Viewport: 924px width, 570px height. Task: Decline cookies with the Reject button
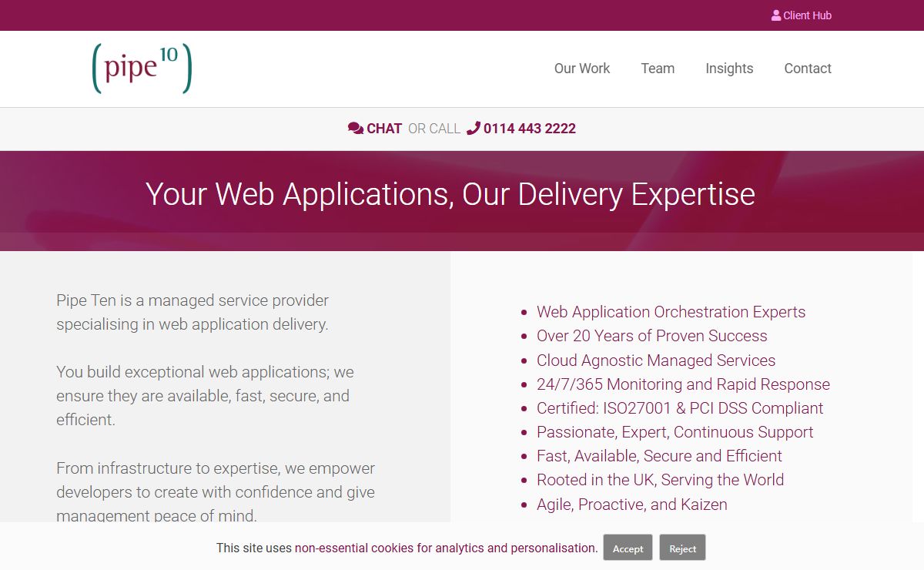682,548
